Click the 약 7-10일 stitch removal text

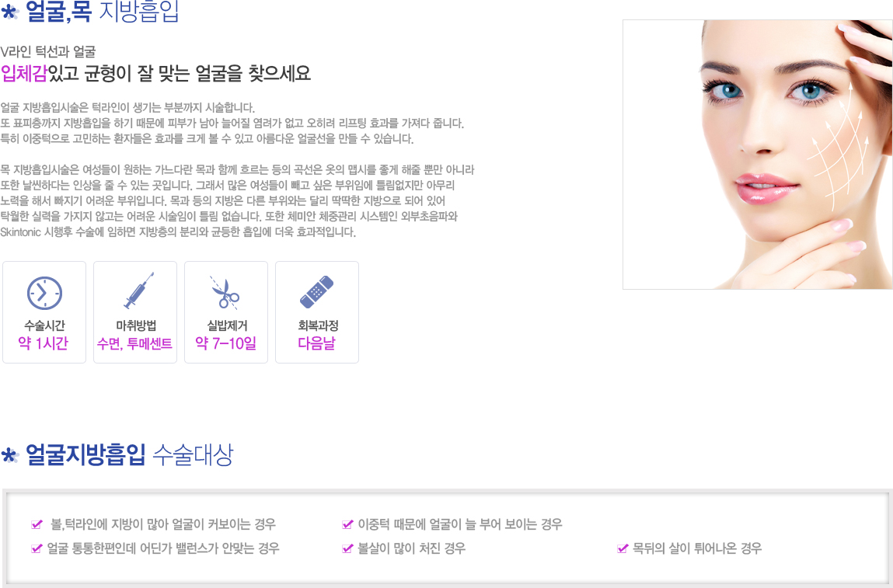[225, 343]
